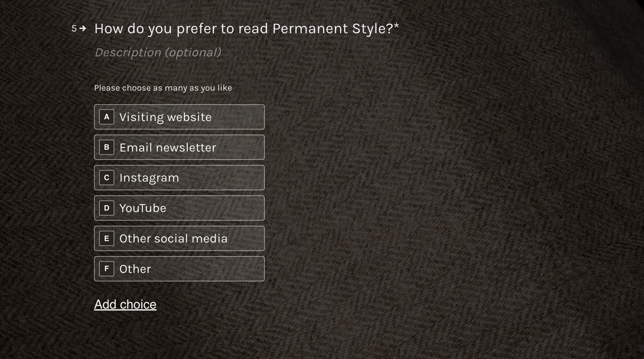The image size is (644, 359).
Task: Select the letter C key badge
Action: point(107,178)
